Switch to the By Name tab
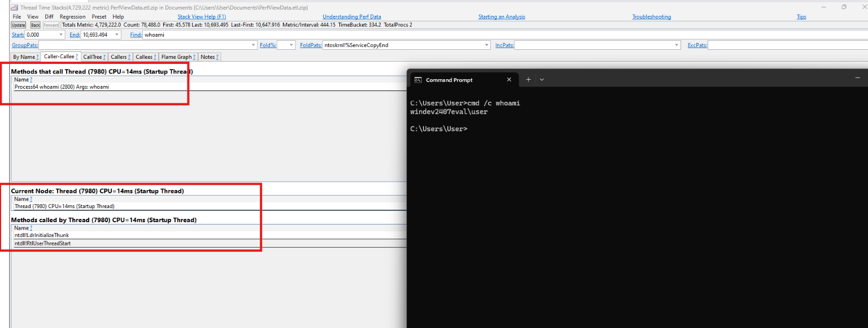This screenshot has width=868, height=328. [x=25, y=57]
